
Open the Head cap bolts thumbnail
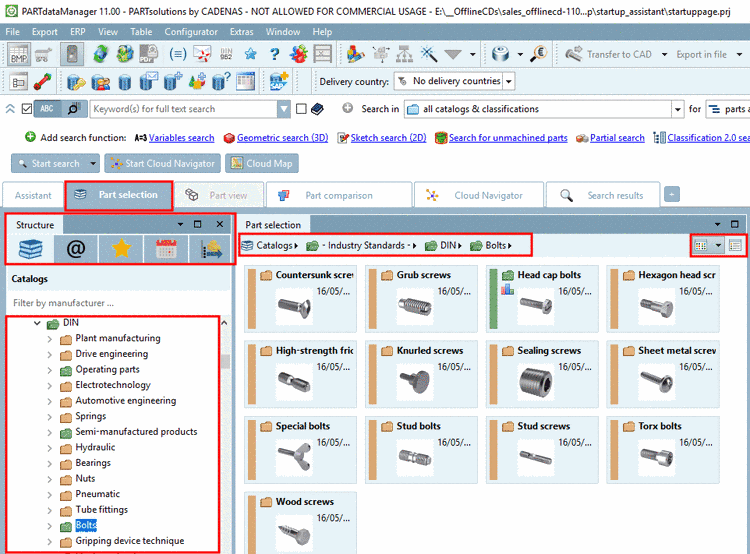click(542, 299)
